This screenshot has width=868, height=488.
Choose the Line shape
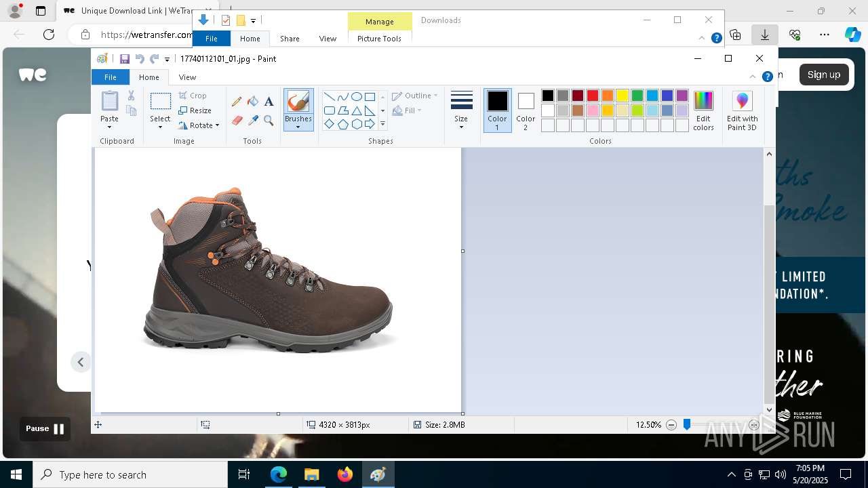tap(329, 96)
